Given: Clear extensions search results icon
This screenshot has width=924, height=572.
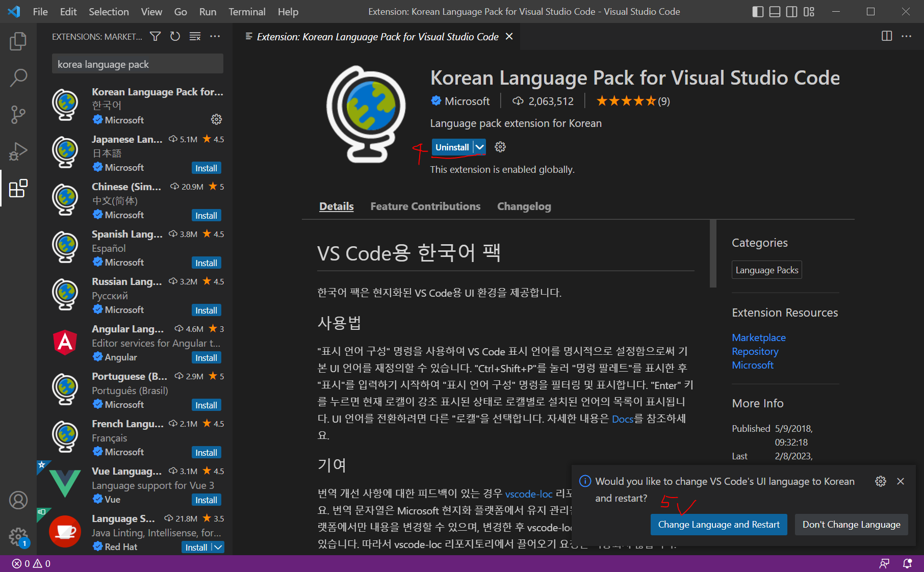Looking at the screenshot, I should coord(195,36).
